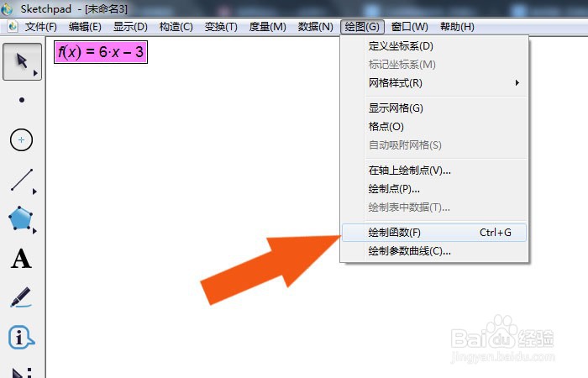
Task: Open the 窗口(W) menu
Action: tap(410, 27)
